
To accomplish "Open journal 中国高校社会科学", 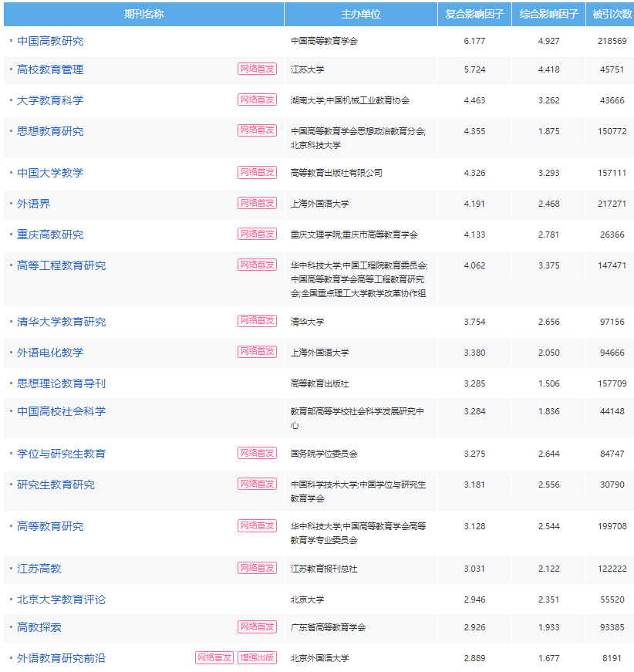I will 61,411.
